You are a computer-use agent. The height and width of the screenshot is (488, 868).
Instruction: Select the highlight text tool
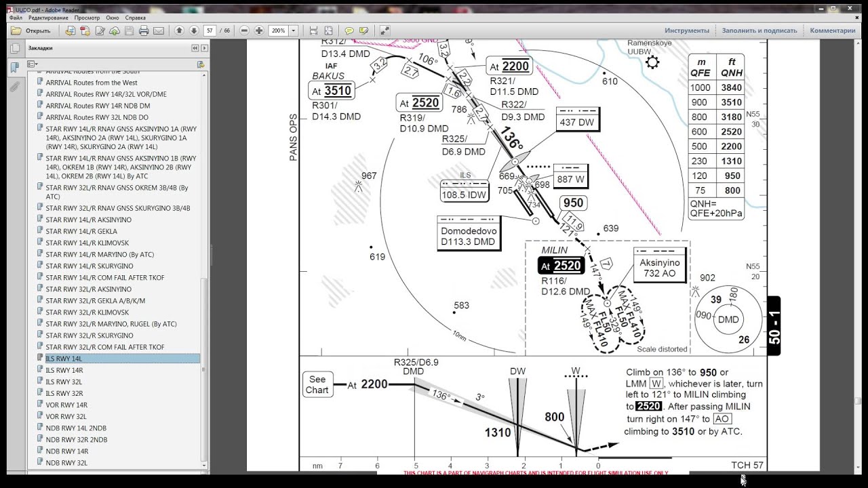pos(364,30)
